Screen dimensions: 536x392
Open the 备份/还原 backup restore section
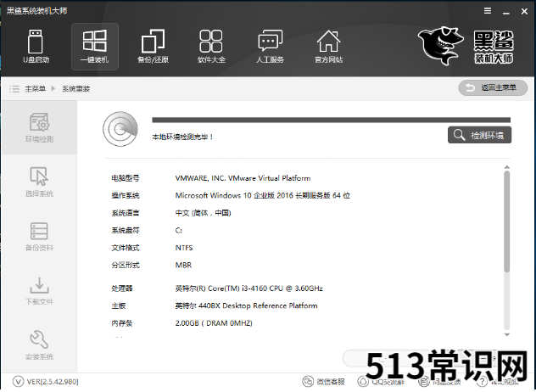153,47
